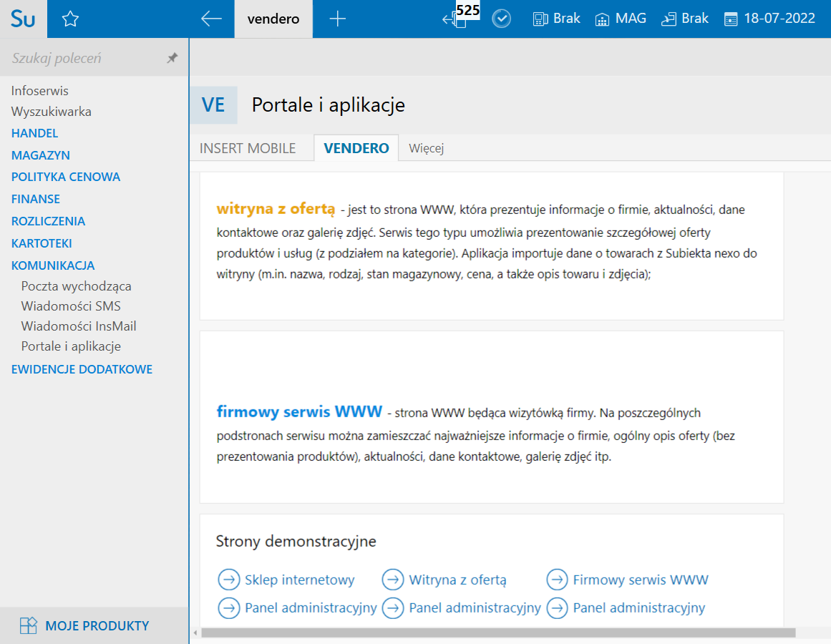Open a new tab with plus icon
831x644 pixels.
pyautogui.click(x=337, y=19)
